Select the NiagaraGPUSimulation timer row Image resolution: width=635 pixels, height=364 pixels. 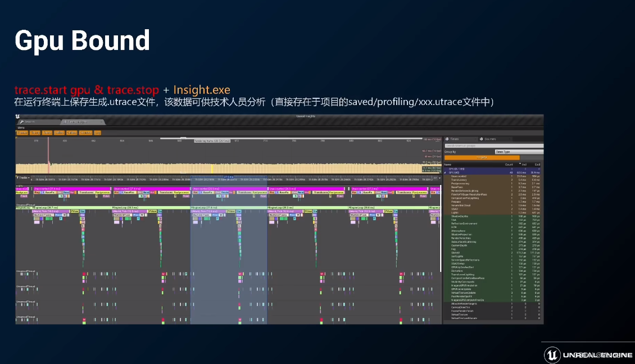493,285
